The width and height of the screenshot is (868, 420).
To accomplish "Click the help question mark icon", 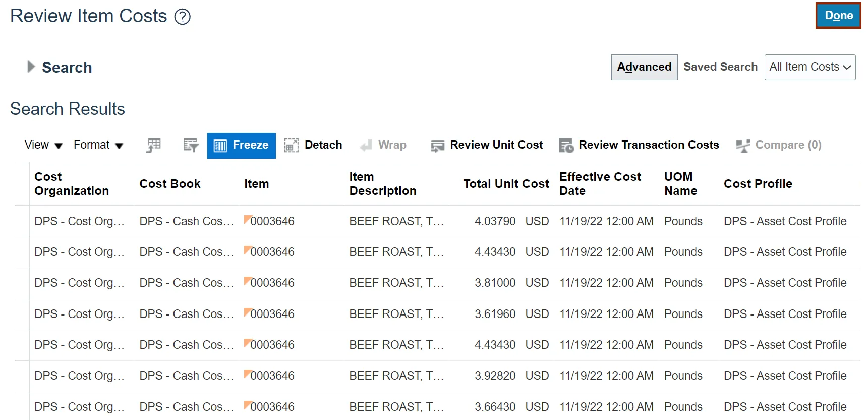I will click(x=182, y=17).
